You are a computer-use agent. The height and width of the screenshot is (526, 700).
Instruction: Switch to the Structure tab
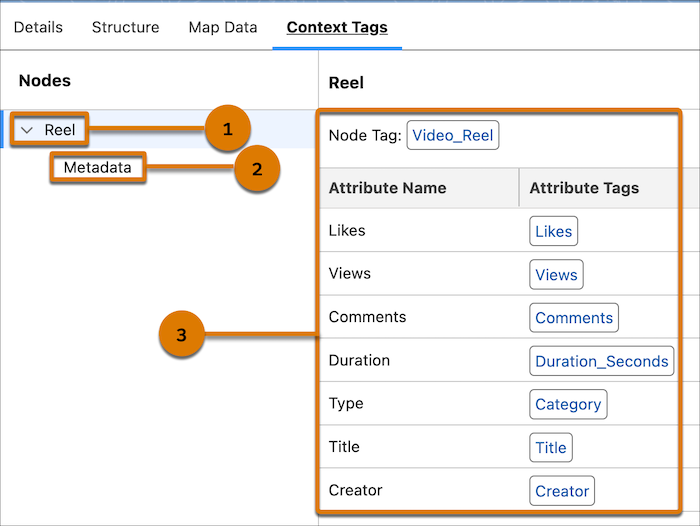point(125,27)
